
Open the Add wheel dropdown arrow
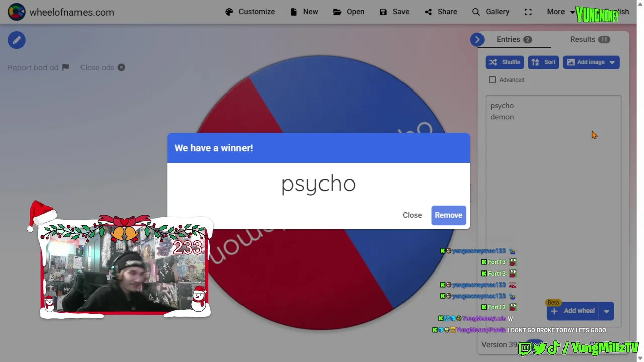tap(607, 311)
